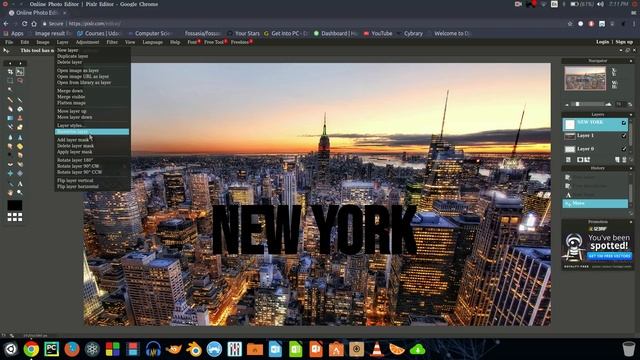The image size is (640, 360).
Task: Select the Pinch tool
Action: tap(20, 173)
